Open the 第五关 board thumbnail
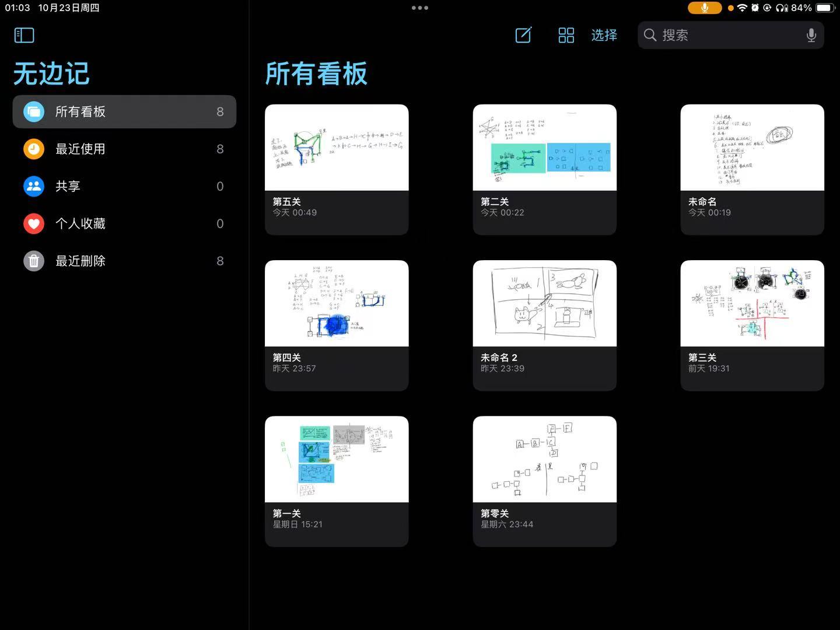840x630 pixels. pyautogui.click(x=337, y=148)
